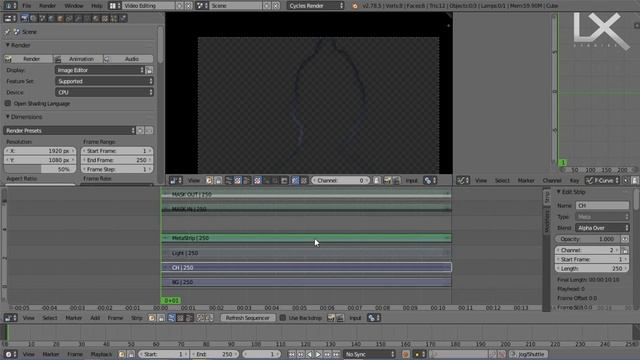This screenshot has width=640, height=360.
Task: Toggle use preview range clock icon in timeline
Action: 122,354
